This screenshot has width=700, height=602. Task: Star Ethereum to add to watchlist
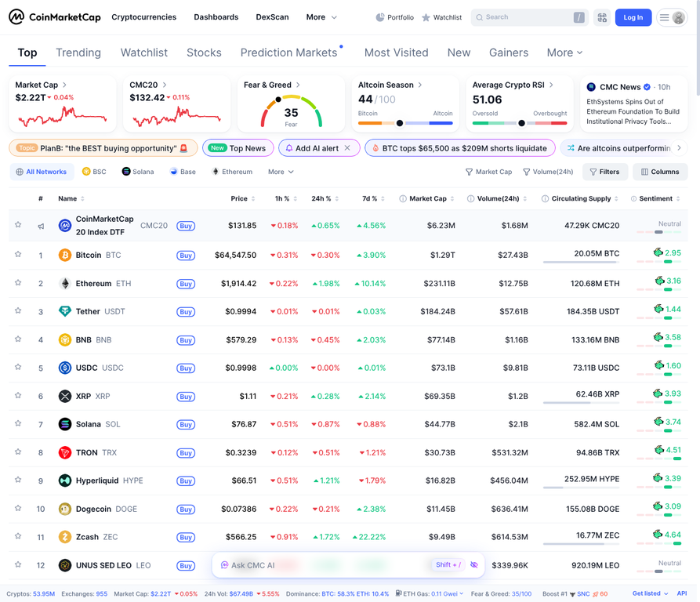click(18, 282)
